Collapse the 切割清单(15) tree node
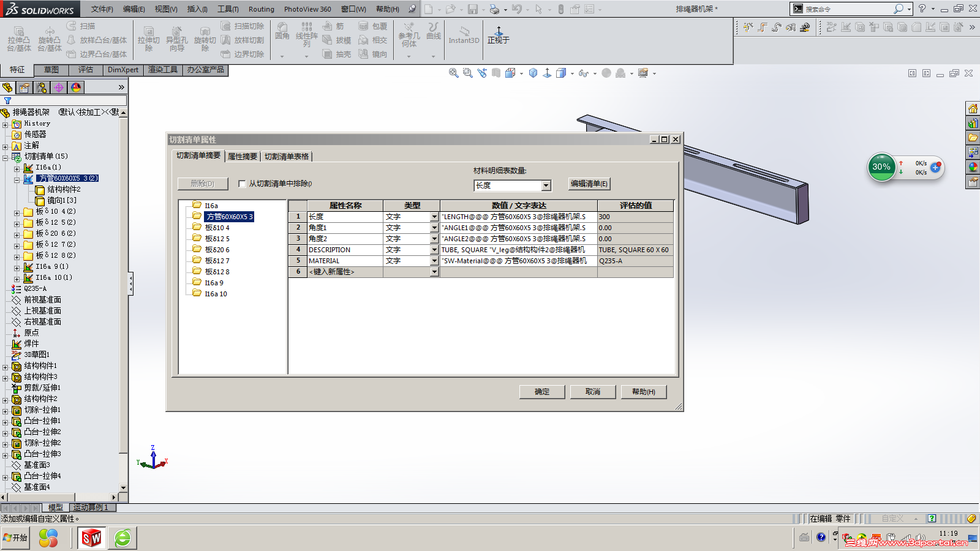Image resolution: width=980 pixels, height=551 pixels. tap(6, 157)
